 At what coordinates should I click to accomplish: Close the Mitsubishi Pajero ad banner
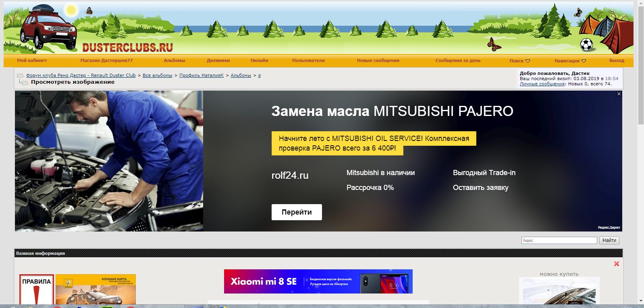click(x=619, y=94)
